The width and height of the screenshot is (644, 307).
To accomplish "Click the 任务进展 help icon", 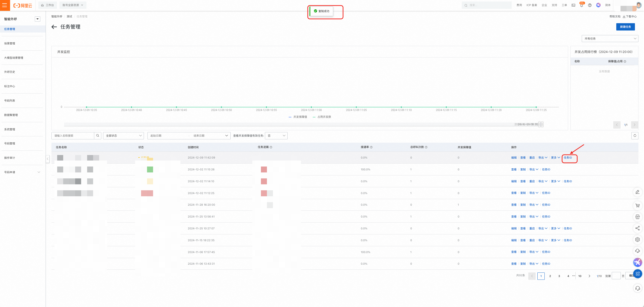I will click(x=271, y=147).
